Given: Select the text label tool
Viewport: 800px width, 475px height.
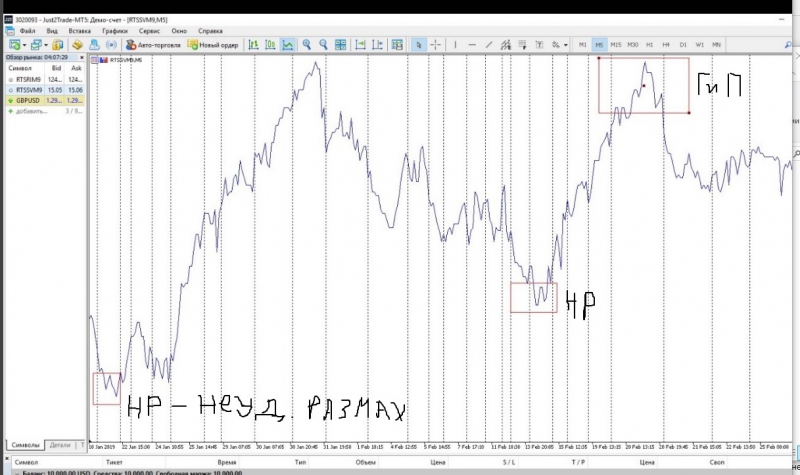Looking at the screenshot, I should (x=539, y=45).
